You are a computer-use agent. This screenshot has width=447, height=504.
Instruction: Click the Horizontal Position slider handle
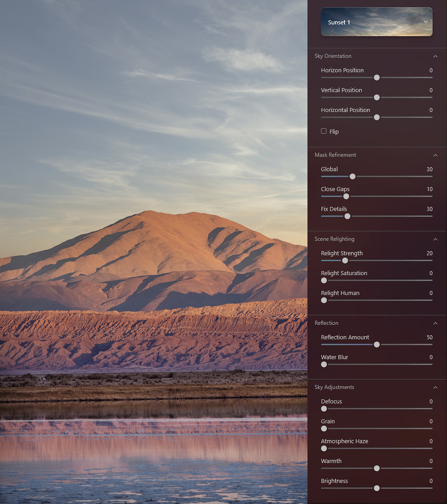(x=377, y=118)
